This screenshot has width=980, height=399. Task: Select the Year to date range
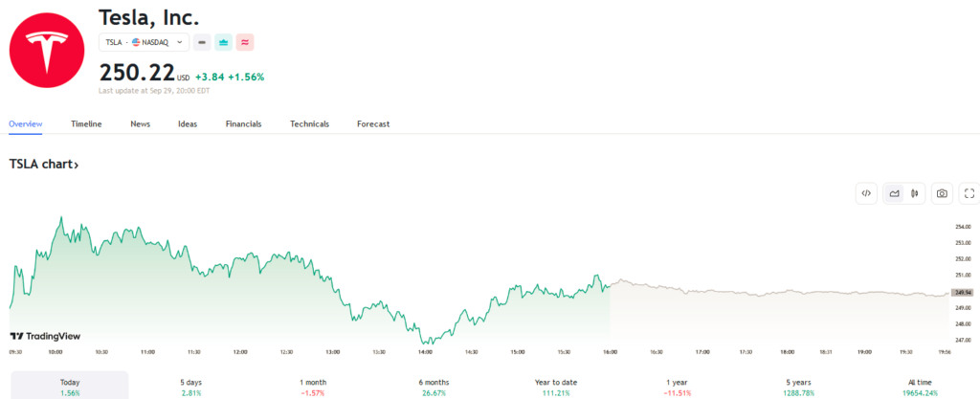[x=556, y=388]
